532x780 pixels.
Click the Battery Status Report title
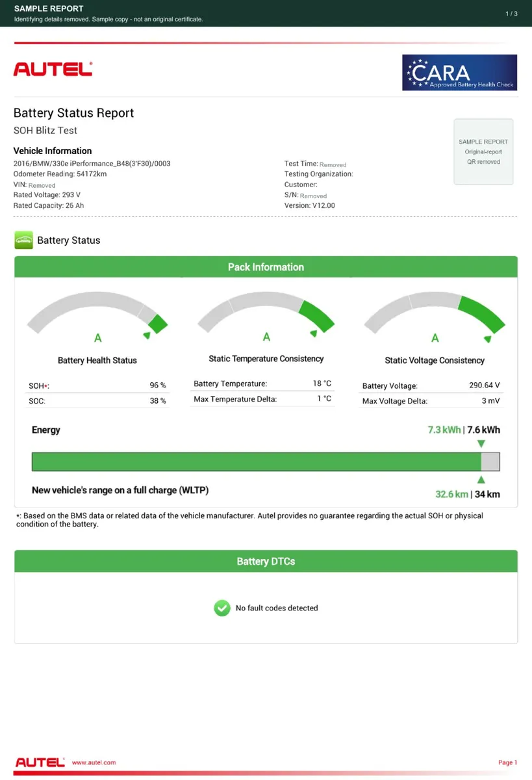click(73, 113)
